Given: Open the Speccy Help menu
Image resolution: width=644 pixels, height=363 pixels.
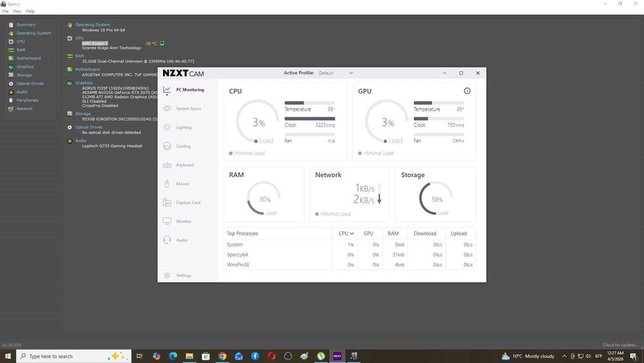Looking at the screenshot, I should pyautogui.click(x=30, y=11).
